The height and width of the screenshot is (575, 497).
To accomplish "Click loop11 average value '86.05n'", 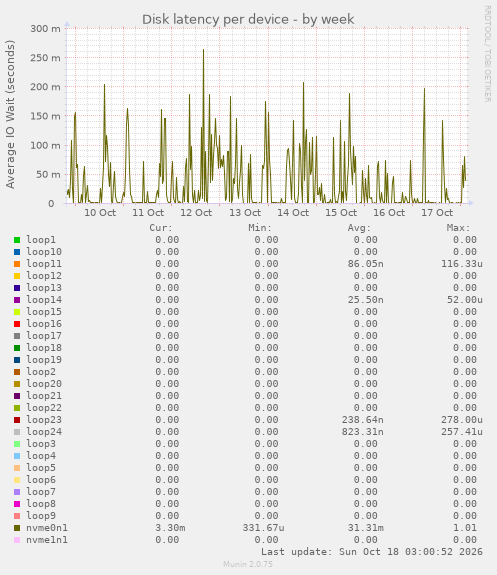I will (366, 264).
